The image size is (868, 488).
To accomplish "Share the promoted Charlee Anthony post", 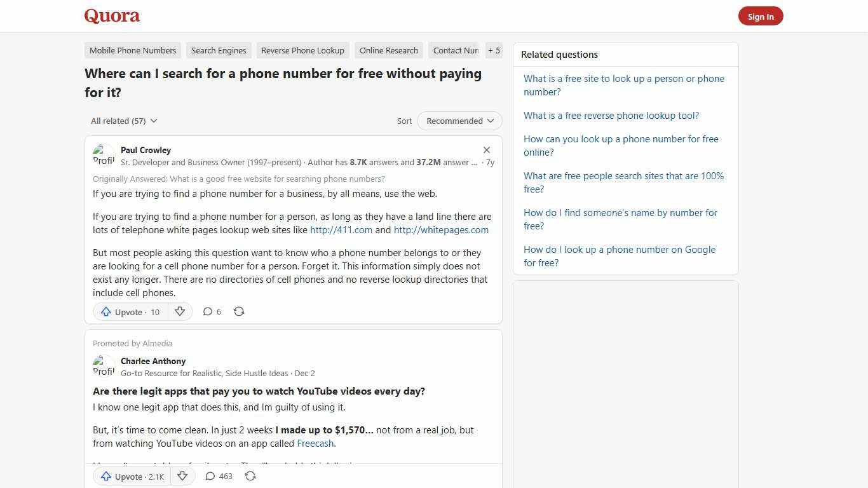I will click(250, 476).
